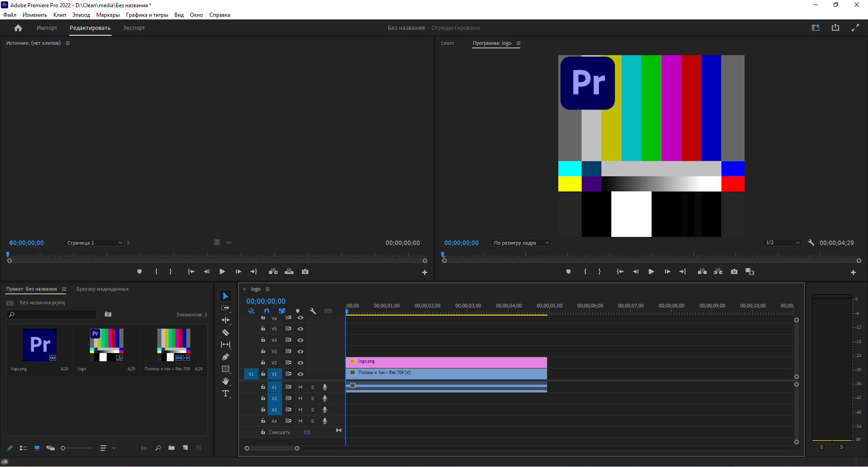Select the Type tool
This screenshot has width=868, height=467.
click(226, 394)
